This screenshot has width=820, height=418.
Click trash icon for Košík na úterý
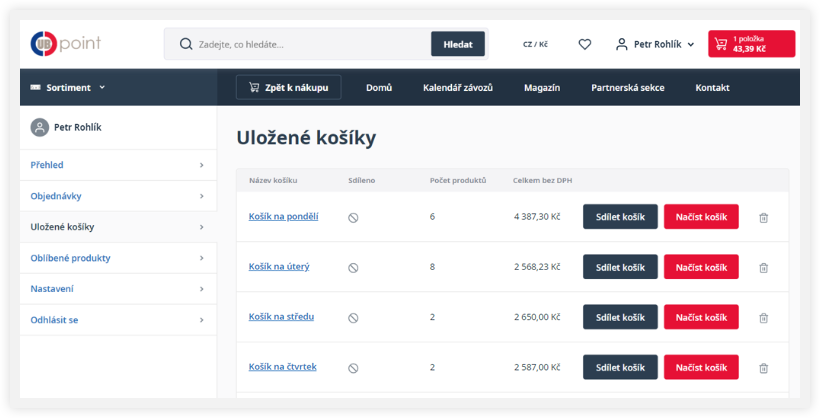763,267
